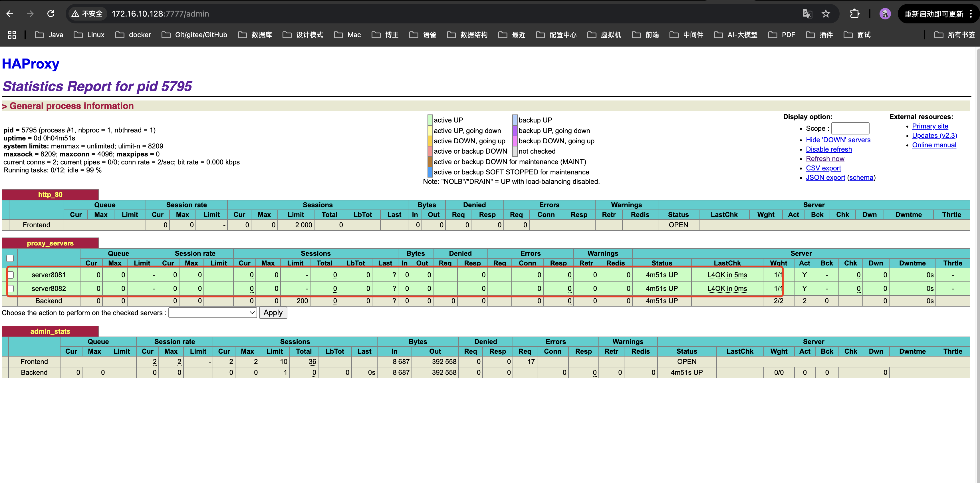Click the Apply button
The height and width of the screenshot is (483, 980).
click(x=273, y=313)
